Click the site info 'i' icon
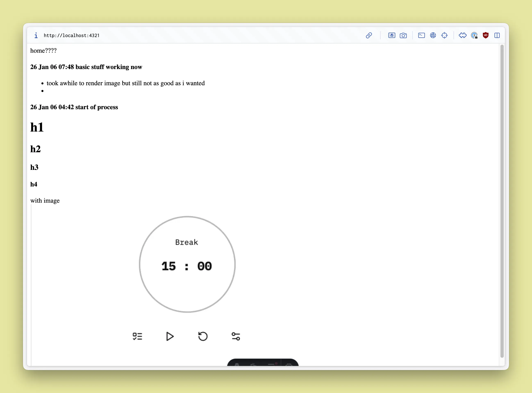The width and height of the screenshot is (532, 393). (36, 35)
